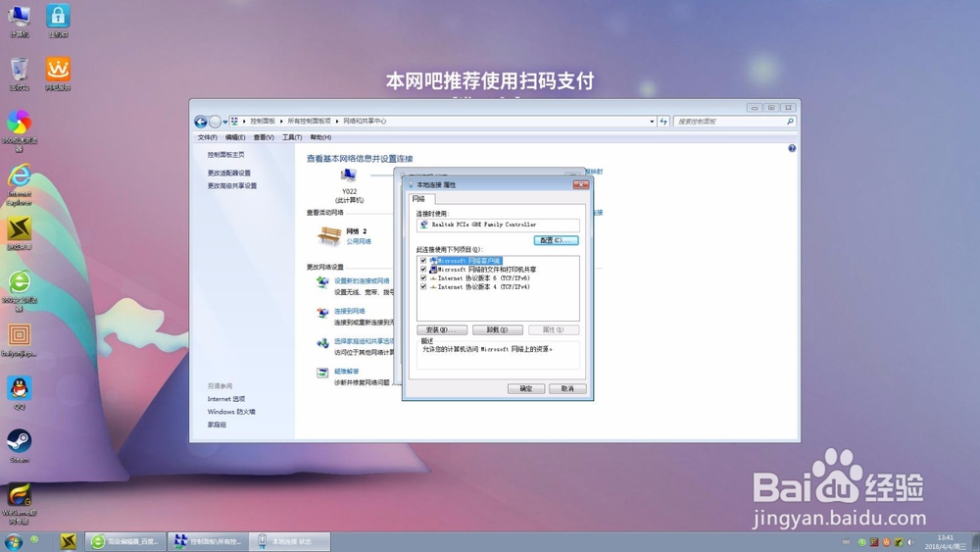Click the 配置(C)... button

pos(556,240)
